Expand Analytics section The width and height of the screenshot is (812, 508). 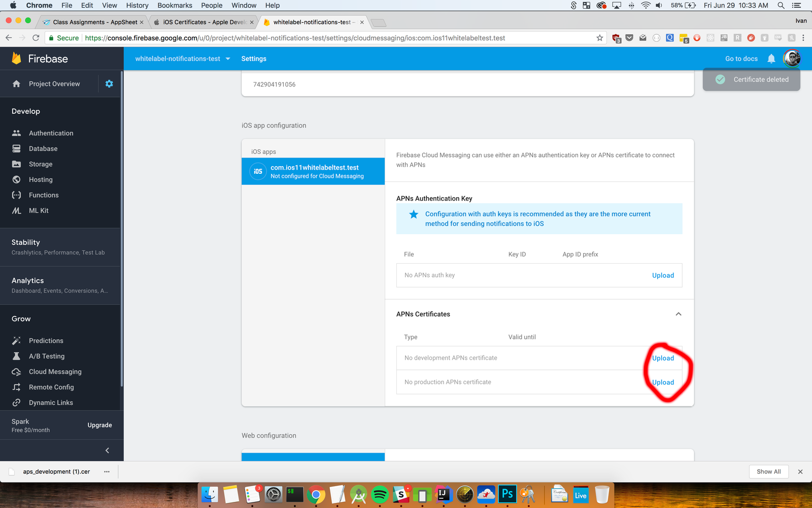[x=60, y=285]
